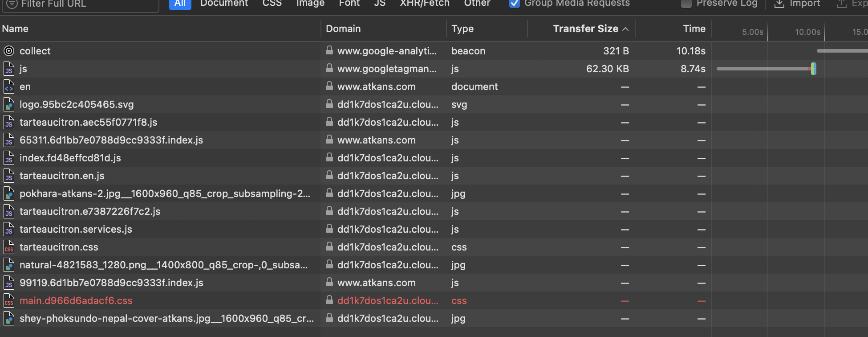Viewport: 868px width, 337px height.
Task: Select the Other filter tab
Action: tap(477, 4)
